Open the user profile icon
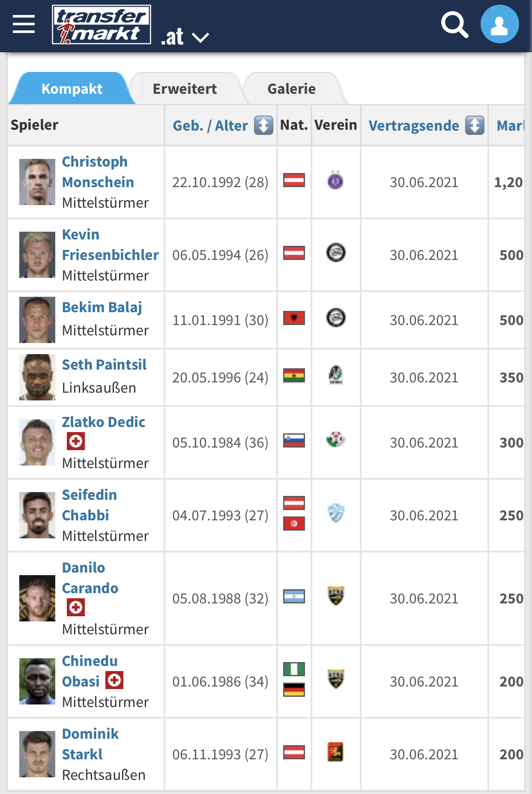 [x=499, y=24]
